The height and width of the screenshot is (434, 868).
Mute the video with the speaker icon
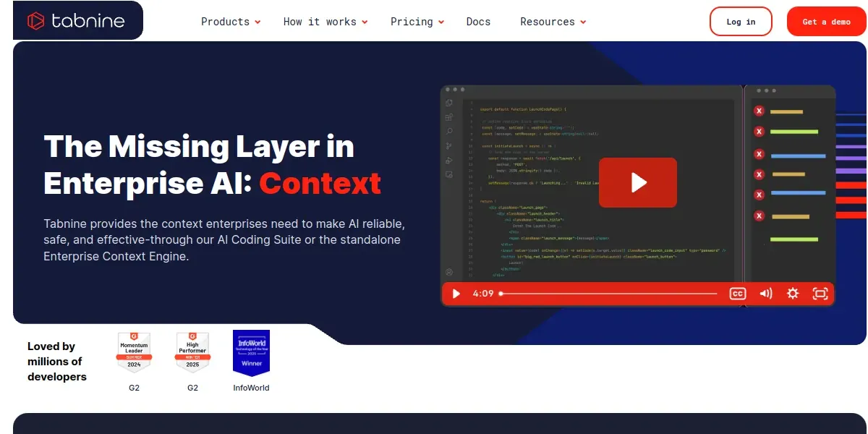[766, 294]
